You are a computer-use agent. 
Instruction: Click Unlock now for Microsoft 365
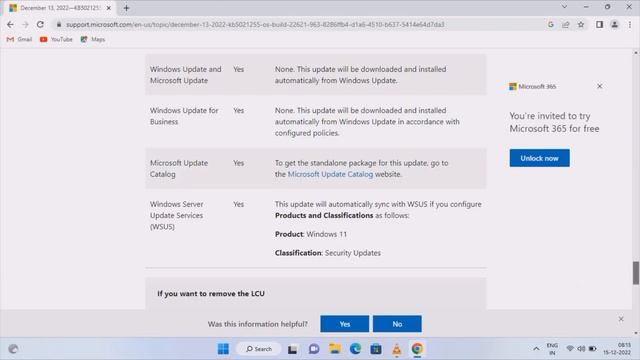pos(539,158)
